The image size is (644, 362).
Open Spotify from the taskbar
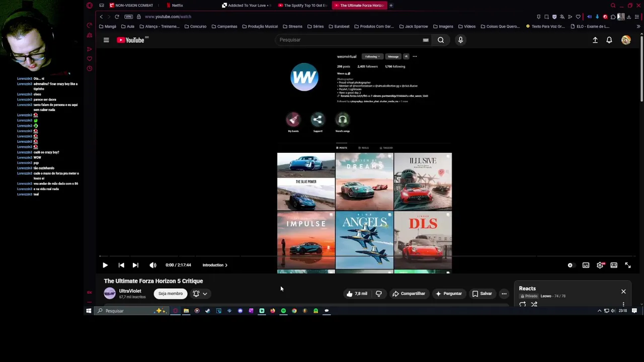pyautogui.click(x=283, y=311)
